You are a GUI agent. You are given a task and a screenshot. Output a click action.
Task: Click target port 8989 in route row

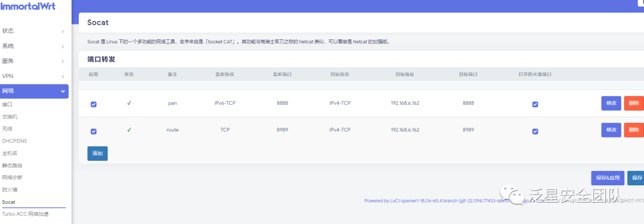468,130
